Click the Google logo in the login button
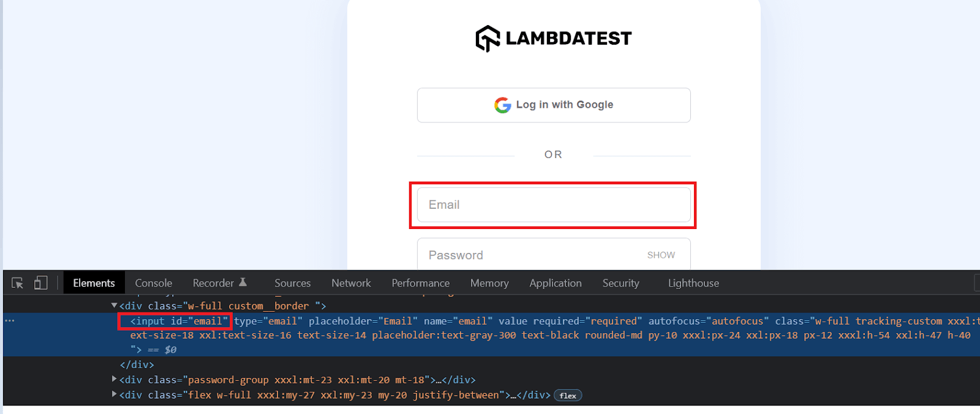 pyautogui.click(x=503, y=105)
